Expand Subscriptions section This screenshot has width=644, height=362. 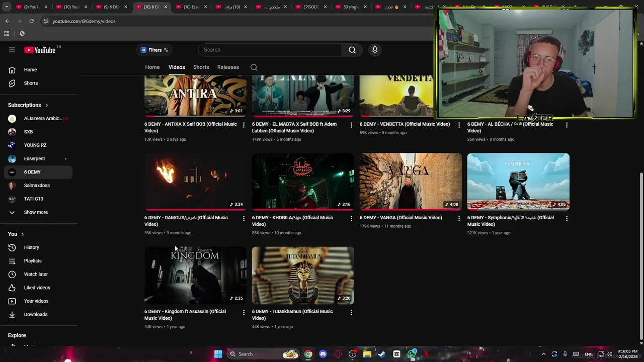28,105
